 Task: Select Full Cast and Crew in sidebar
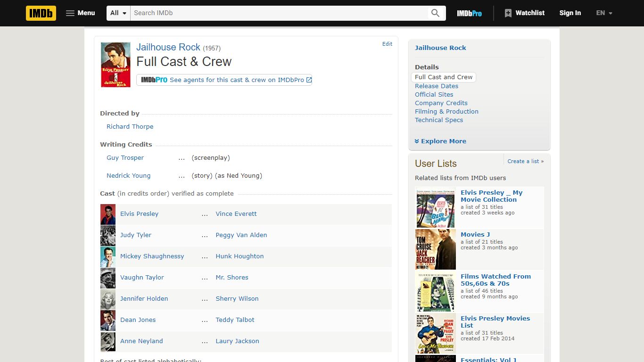[x=444, y=77]
